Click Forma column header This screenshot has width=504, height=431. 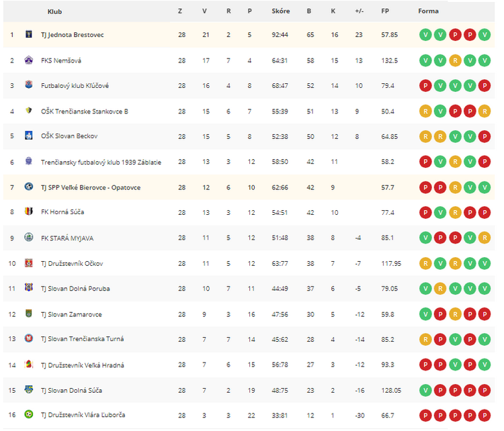pos(428,11)
